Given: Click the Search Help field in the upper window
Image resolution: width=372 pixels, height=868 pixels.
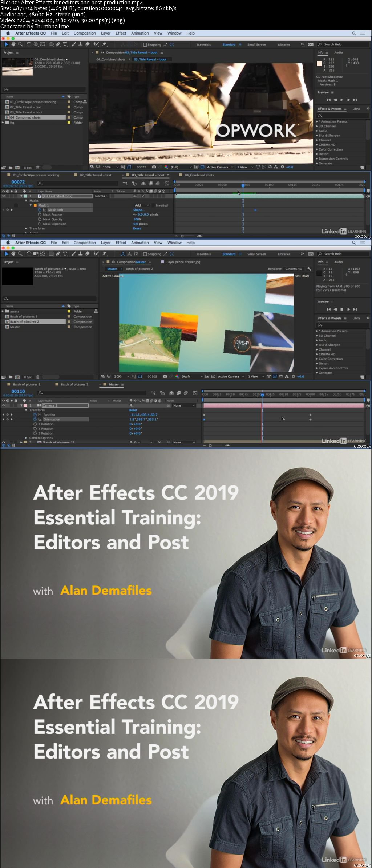Looking at the screenshot, I should click(x=343, y=45).
